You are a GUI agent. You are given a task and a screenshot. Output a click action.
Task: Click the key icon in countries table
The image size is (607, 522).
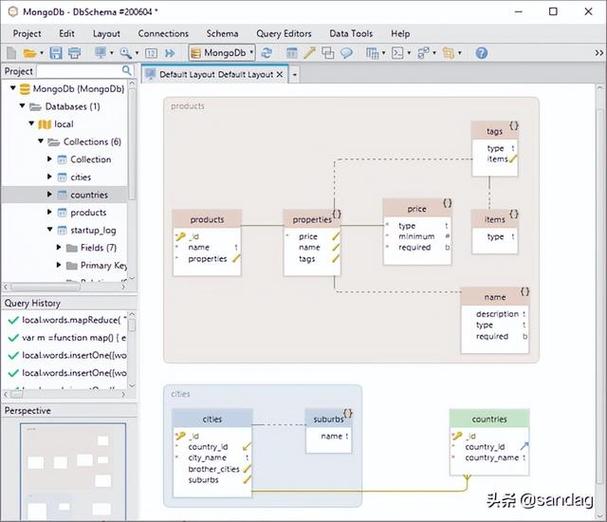[457, 436]
